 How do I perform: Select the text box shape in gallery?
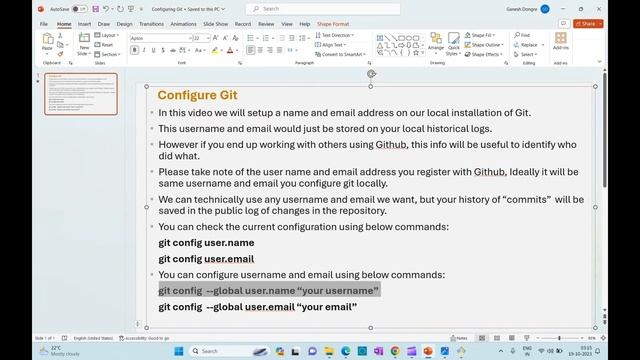coord(380,38)
